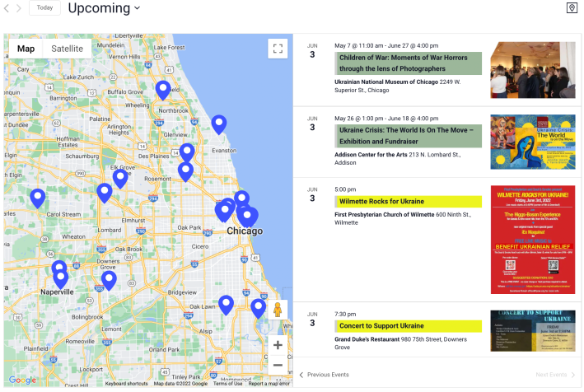Click Report a map error
584x392 pixels.
click(x=269, y=384)
